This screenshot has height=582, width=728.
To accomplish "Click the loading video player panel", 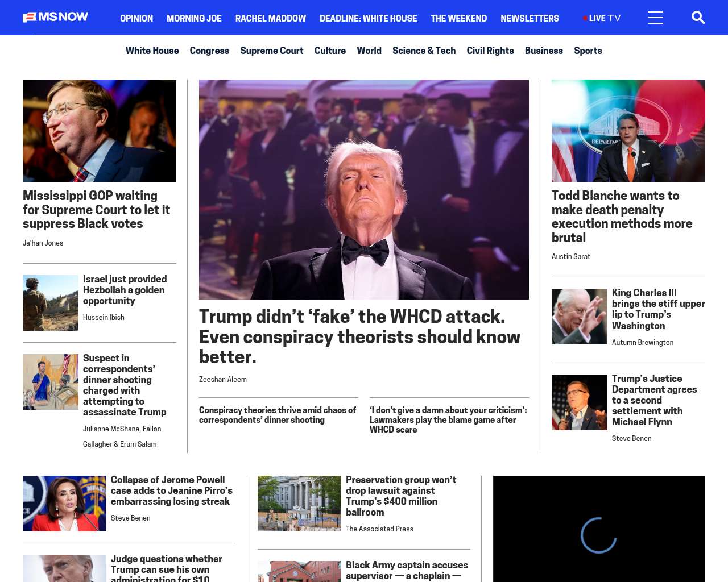I will coord(599,530).
